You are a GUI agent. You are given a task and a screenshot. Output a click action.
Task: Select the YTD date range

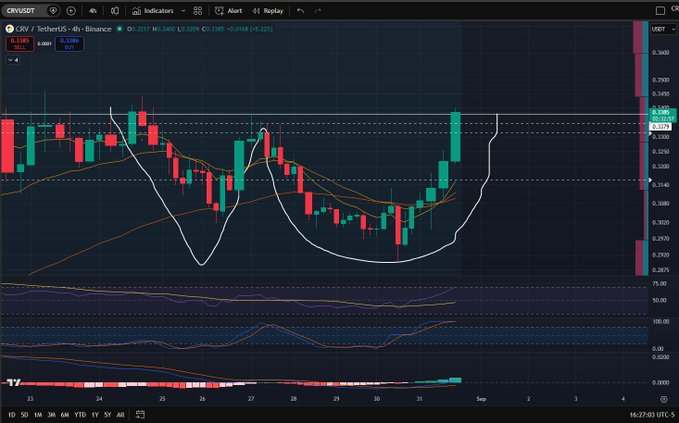click(80, 415)
